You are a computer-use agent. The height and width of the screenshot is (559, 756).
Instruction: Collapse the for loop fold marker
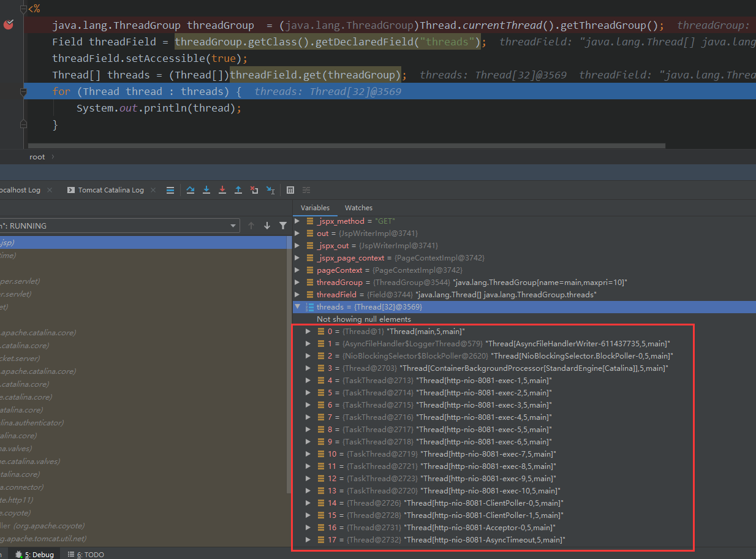click(x=23, y=93)
